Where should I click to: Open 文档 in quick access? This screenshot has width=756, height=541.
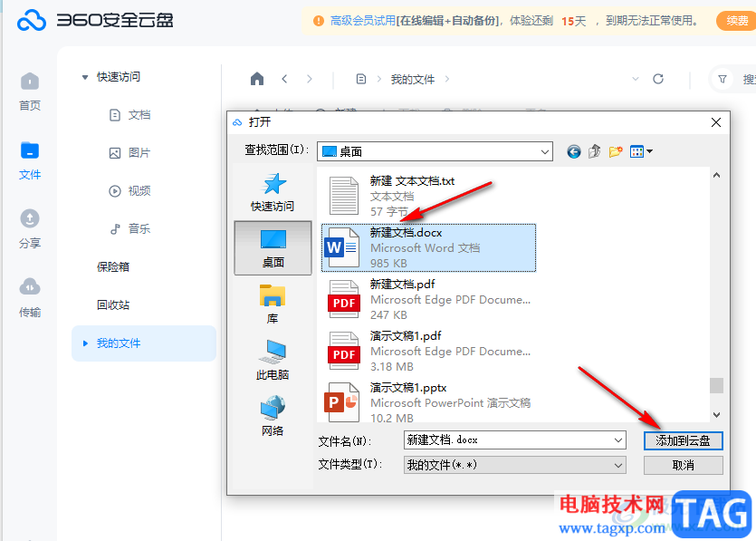click(130, 115)
